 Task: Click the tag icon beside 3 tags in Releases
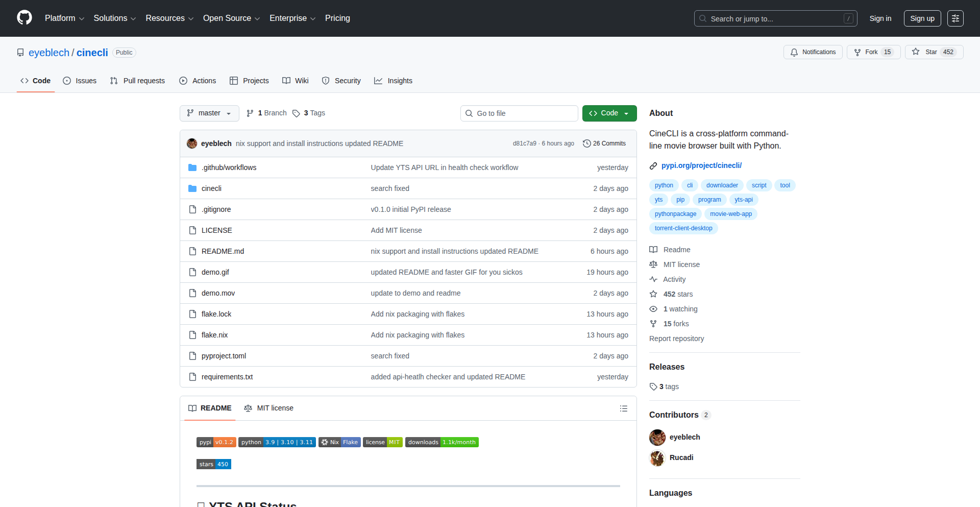653,387
